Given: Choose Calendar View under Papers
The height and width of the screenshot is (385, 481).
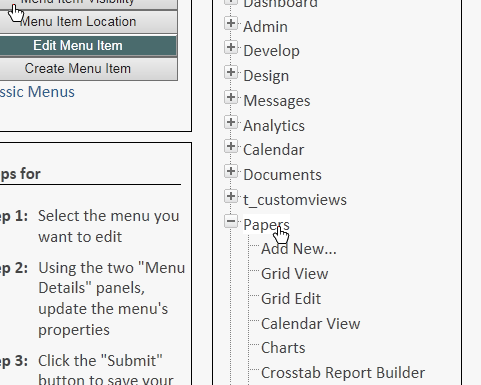Looking at the screenshot, I should tap(311, 324).
